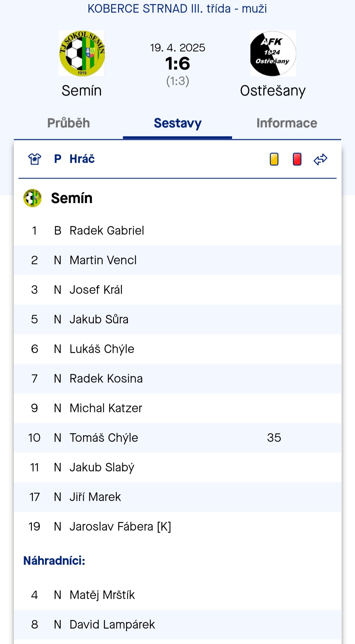Select the Sestavy tab

(177, 123)
